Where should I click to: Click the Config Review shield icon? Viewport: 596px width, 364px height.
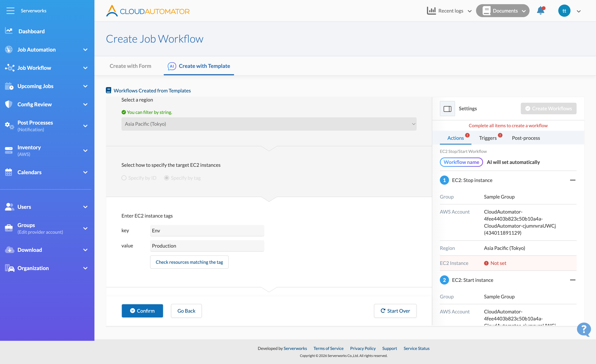pyautogui.click(x=9, y=104)
